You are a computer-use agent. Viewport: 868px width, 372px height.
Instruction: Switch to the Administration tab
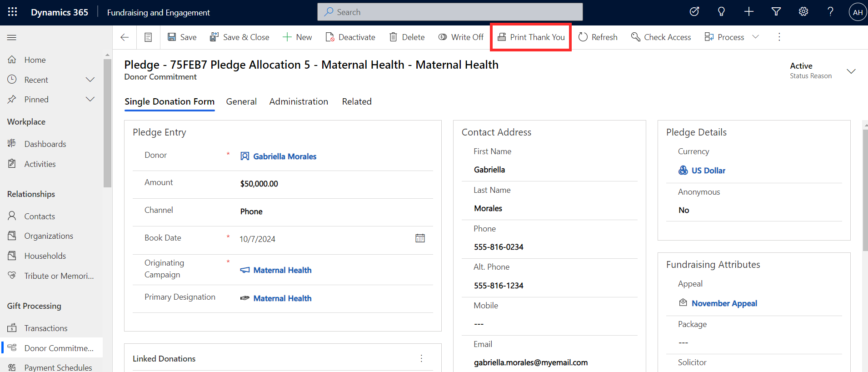tap(299, 101)
